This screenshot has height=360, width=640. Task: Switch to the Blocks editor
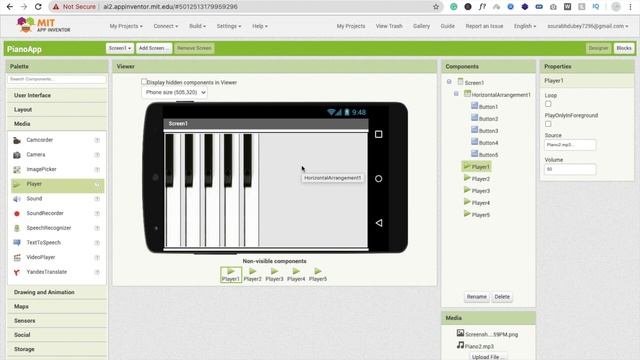tap(624, 48)
